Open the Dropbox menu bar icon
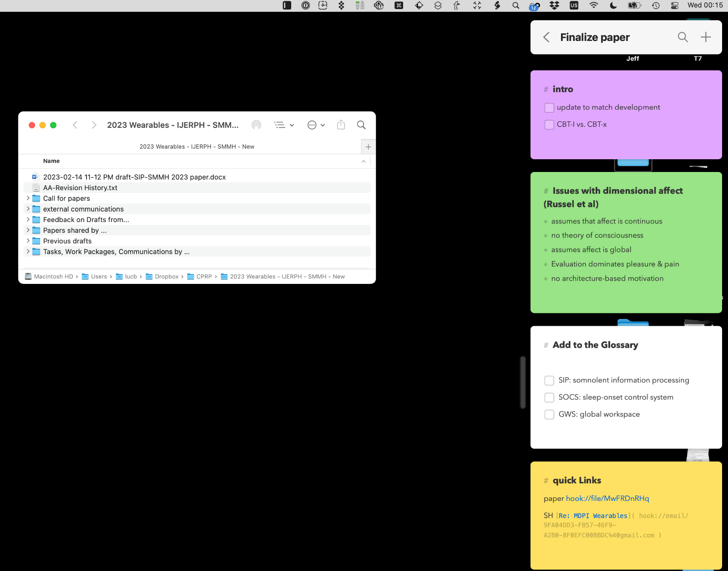728x571 pixels. (554, 5)
